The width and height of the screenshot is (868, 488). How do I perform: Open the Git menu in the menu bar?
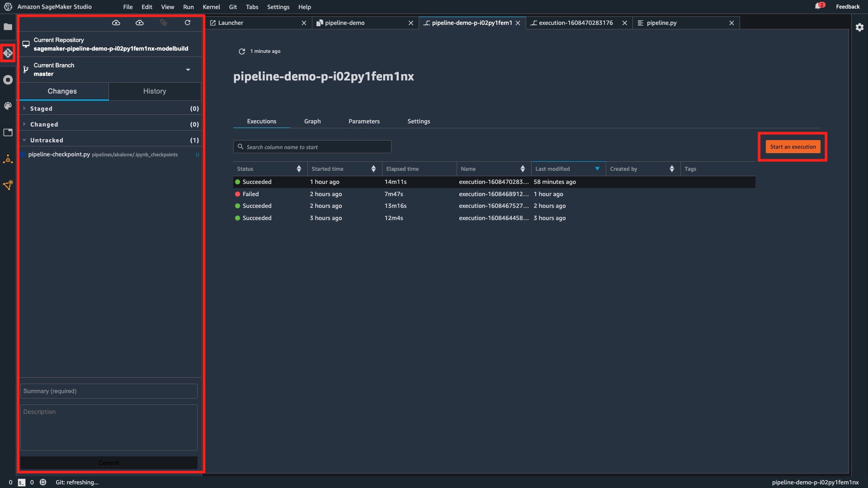pos(233,7)
